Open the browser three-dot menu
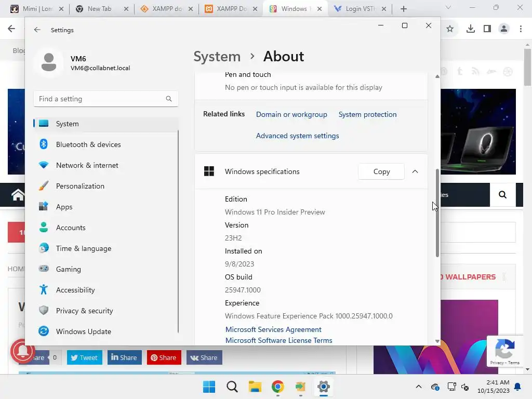Screen dimensions: 532x399 coord(521,29)
